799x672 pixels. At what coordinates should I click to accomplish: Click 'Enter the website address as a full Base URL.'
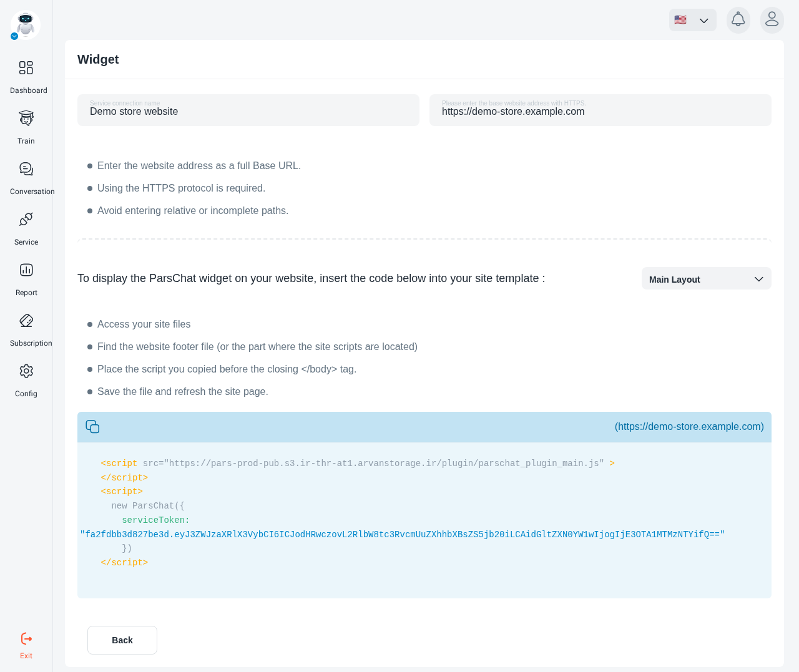coord(199,165)
